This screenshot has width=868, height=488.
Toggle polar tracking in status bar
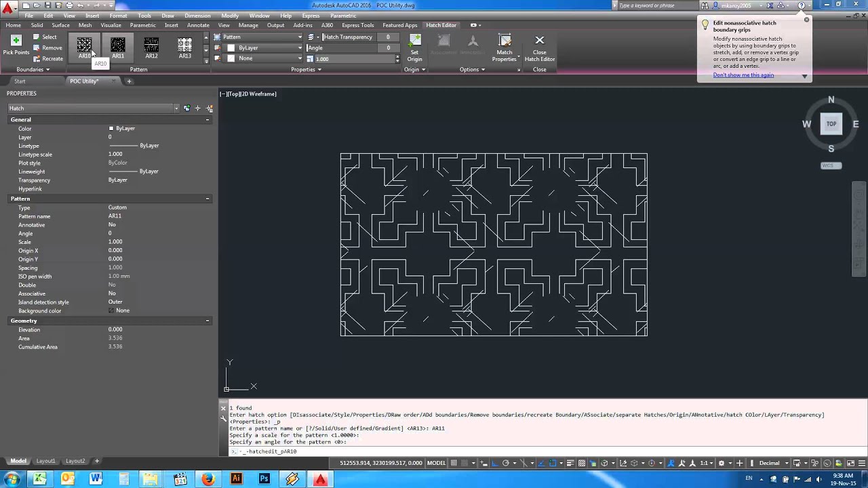click(506, 464)
